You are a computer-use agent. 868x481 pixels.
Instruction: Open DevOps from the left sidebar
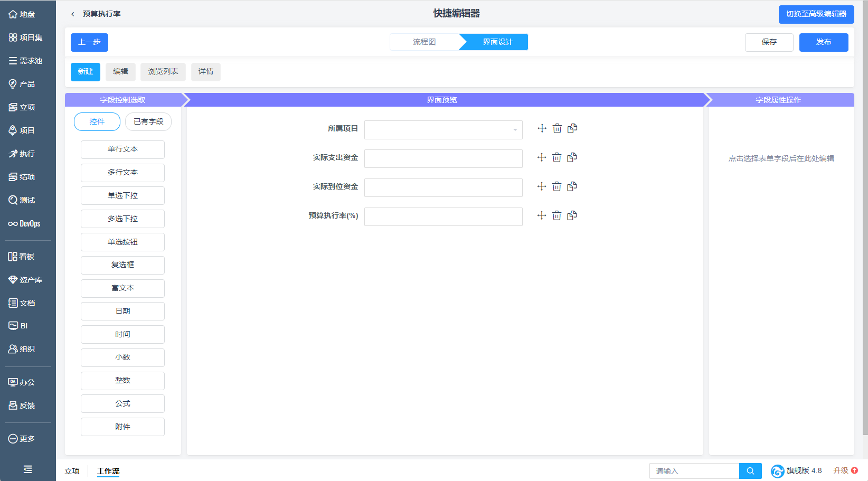pos(25,223)
